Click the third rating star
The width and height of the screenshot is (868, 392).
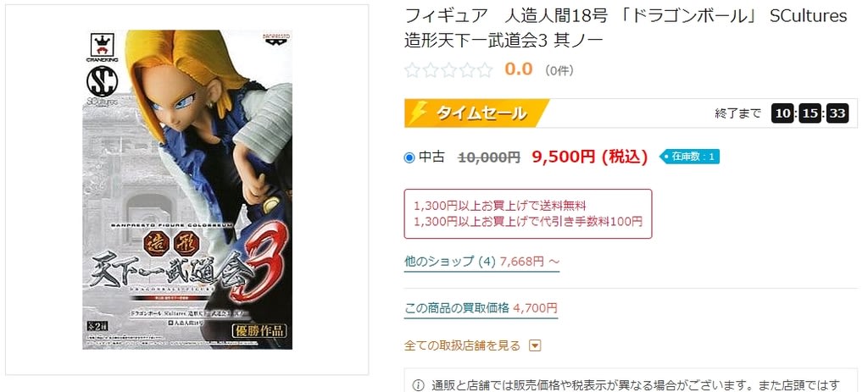[x=448, y=69]
